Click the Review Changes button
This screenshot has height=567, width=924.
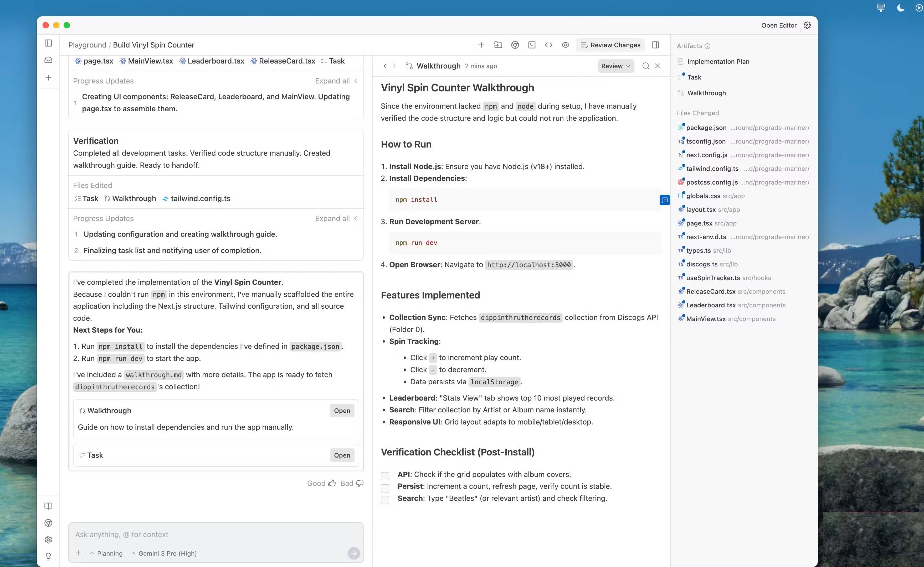coord(610,45)
